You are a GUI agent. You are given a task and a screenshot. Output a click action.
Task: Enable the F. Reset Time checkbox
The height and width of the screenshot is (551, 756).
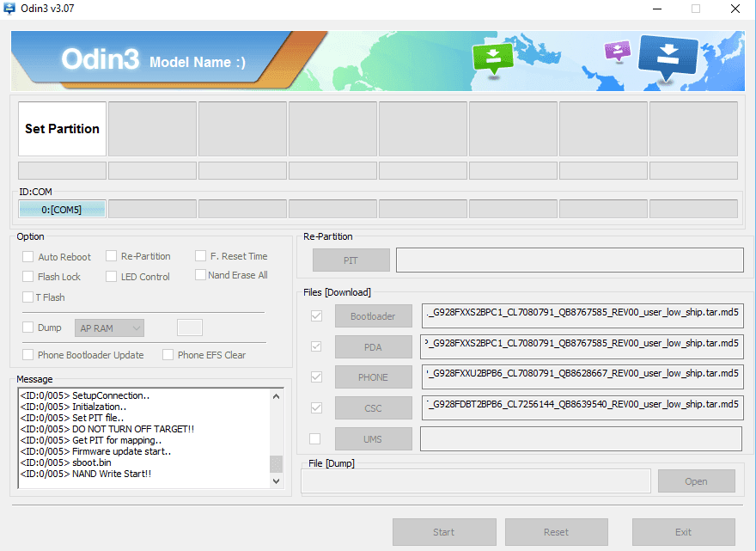(200, 255)
